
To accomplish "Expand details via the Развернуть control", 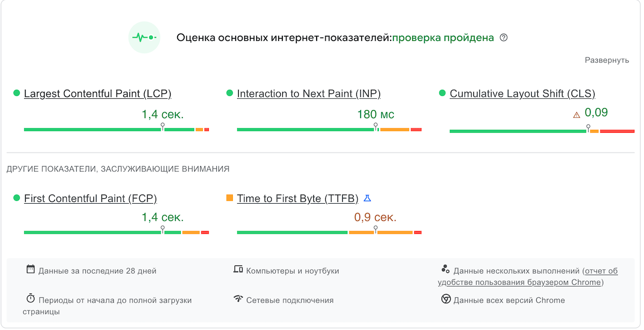I will pyautogui.click(x=606, y=60).
